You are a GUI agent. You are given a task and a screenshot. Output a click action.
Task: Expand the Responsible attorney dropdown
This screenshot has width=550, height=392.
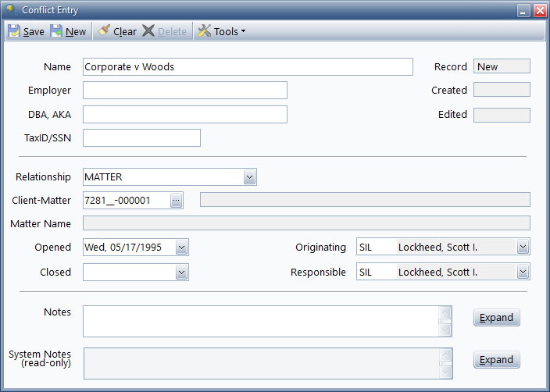[523, 273]
